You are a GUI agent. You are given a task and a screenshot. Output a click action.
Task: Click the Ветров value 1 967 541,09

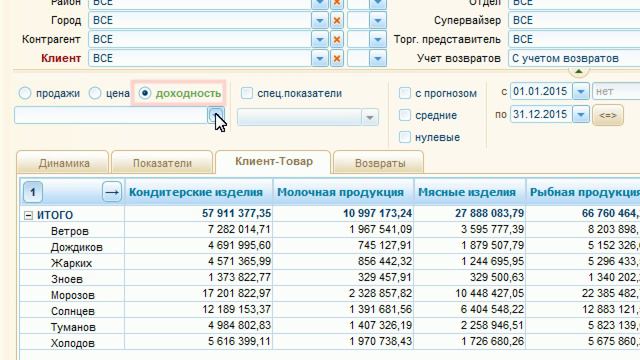[380, 229]
